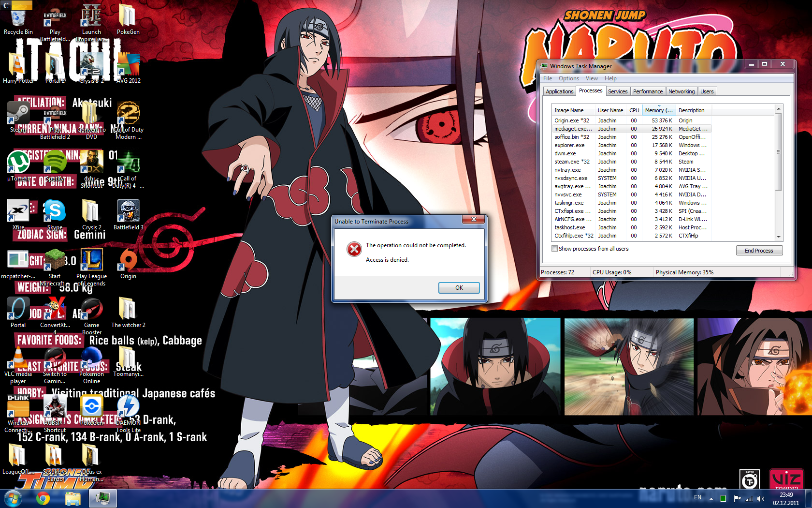Click the Image Name column header

tap(573, 110)
